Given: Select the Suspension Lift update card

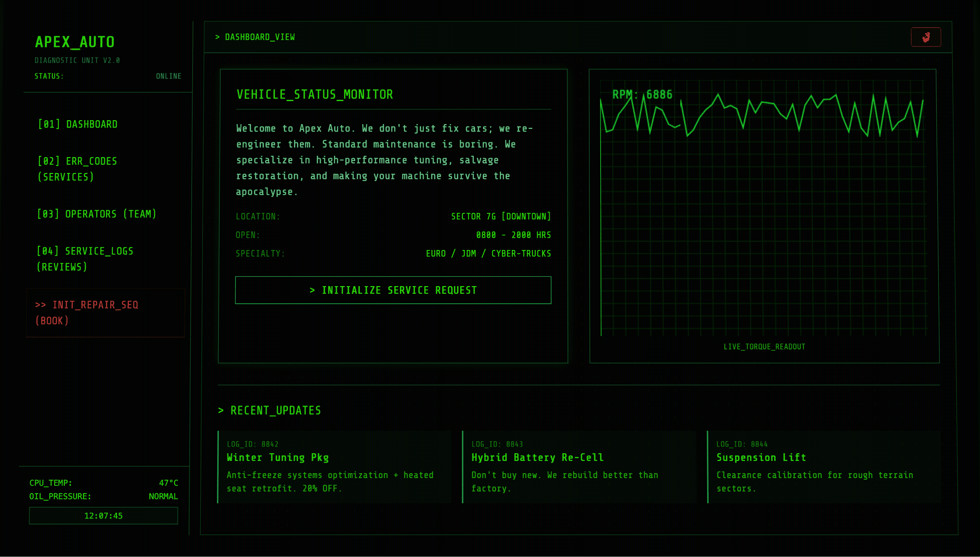Looking at the screenshot, I should click(x=823, y=466).
